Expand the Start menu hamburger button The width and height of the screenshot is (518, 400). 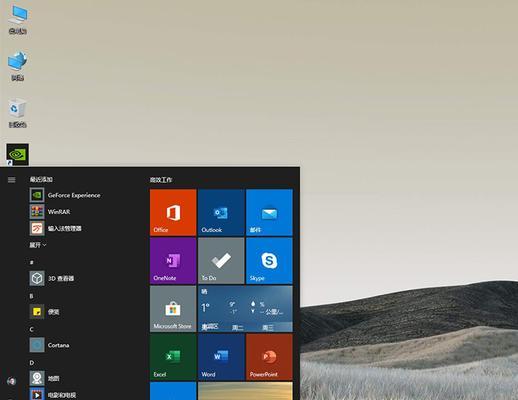pos(12,180)
